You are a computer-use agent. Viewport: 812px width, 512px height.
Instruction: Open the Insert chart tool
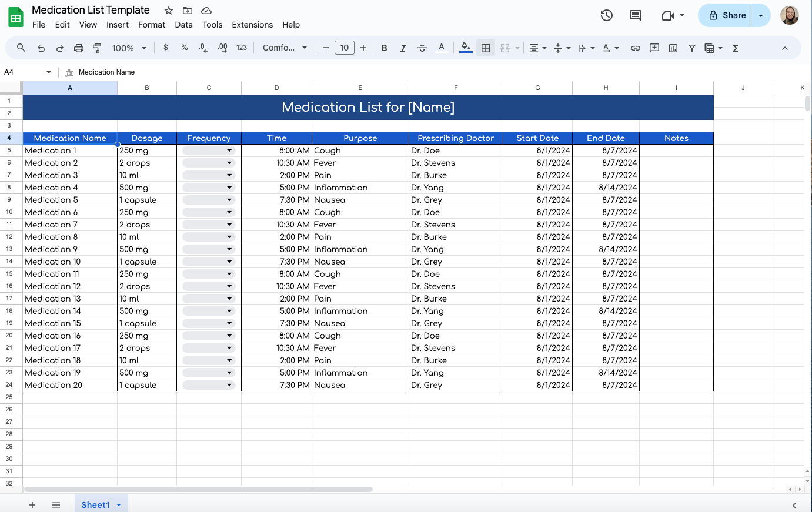point(673,48)
